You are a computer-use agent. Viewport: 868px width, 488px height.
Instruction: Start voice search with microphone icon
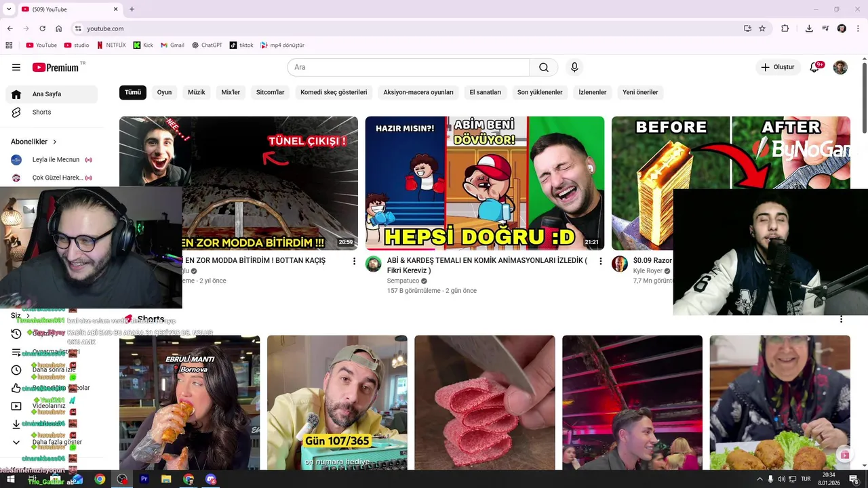(574, 67)
